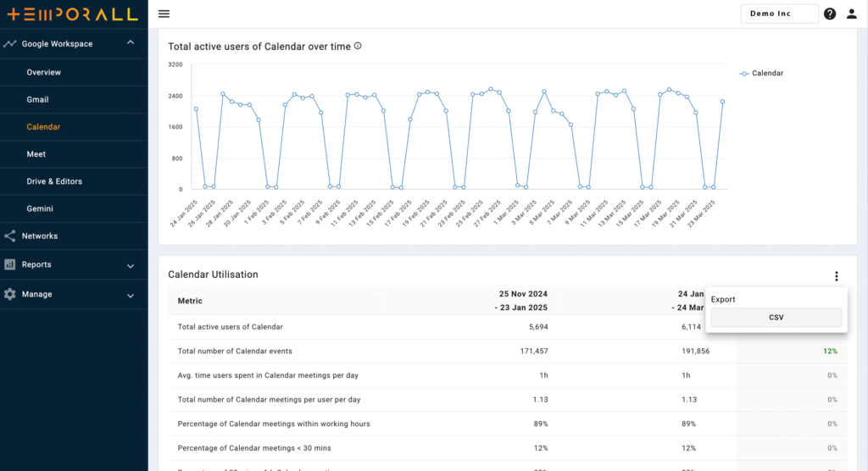Open Drive & Editors in sidebar

pos(54,181)
